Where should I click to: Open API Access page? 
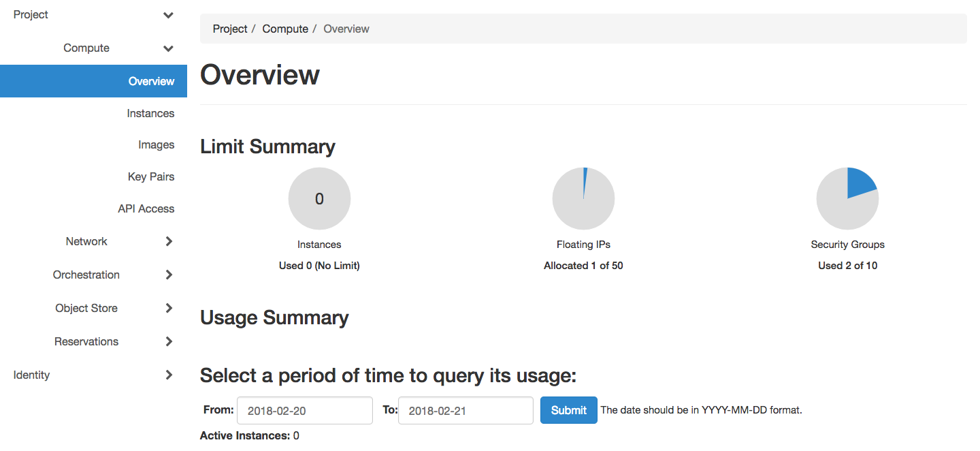(146, 208)
